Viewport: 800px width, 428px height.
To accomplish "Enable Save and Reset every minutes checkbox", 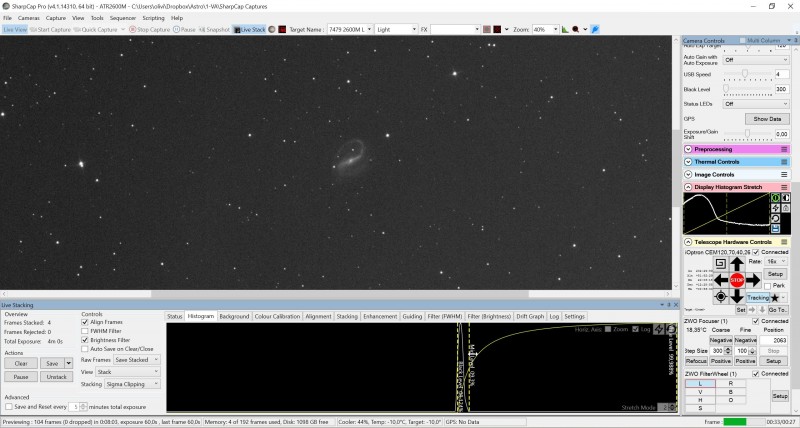I will 9,407.
